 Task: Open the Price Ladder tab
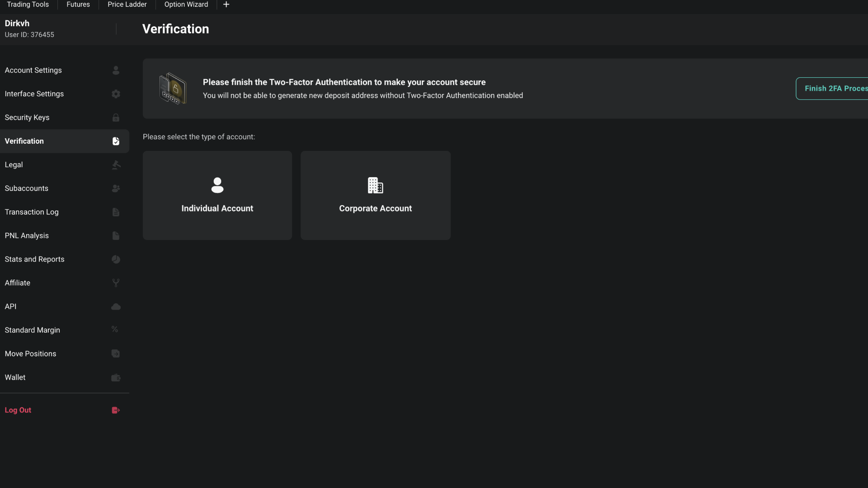(127, 5)
